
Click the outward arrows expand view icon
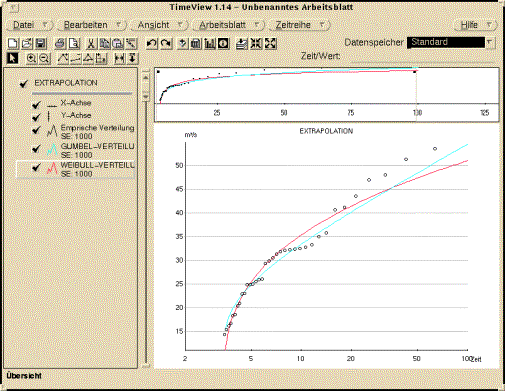click(x=270, y=44)
